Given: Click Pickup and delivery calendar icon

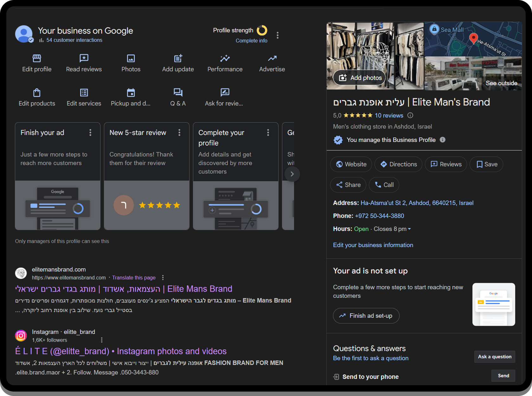Looking at the screenshot, I should point(131,93).
